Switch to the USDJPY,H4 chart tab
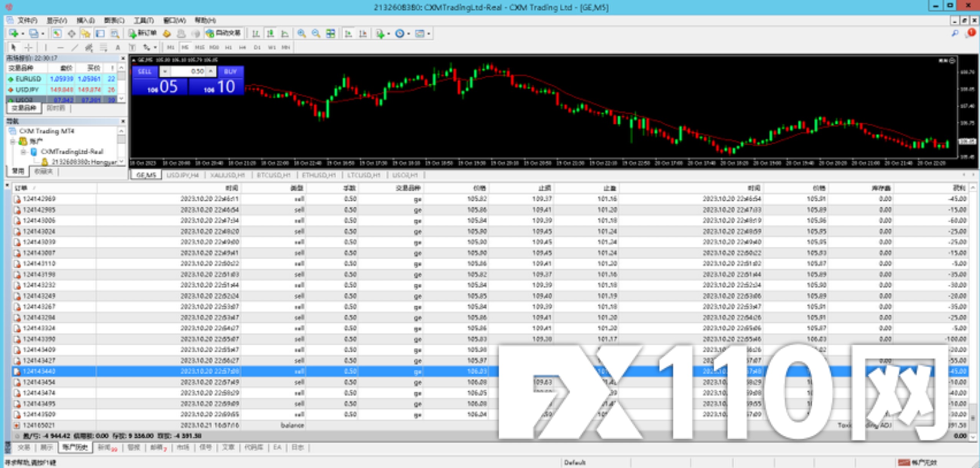Screen dimensions: 980x468 point(183,175)
